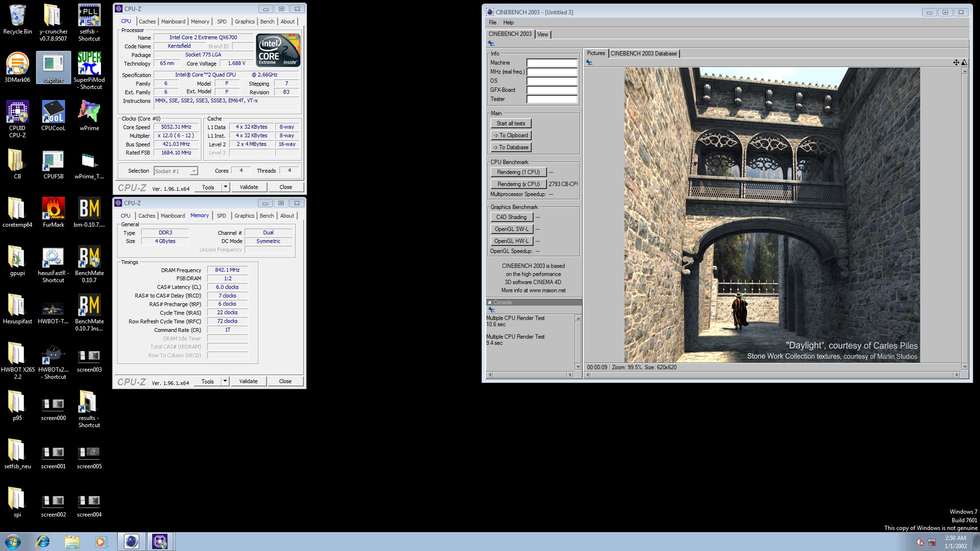Open CINEBENCH File menu
This screenshot has height=551, width=980.
click(x=493, y=22)
